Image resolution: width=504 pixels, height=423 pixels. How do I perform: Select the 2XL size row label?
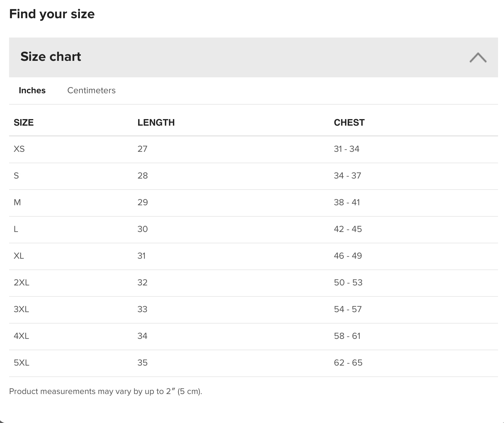[21, 283]
